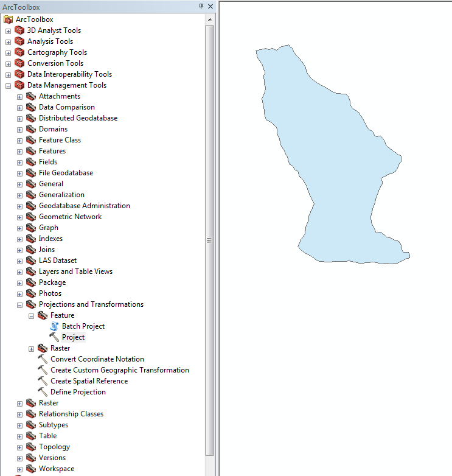This screenshot has width=452, height=476.
Task: Click the root ArcToolbox folder icon
Action: [8, 19]
